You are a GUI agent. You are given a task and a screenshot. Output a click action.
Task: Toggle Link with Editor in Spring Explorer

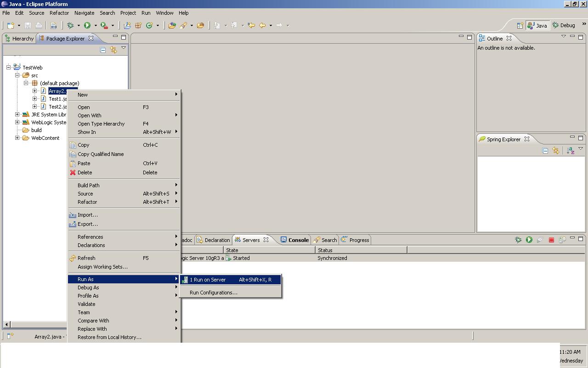point(556,150)
